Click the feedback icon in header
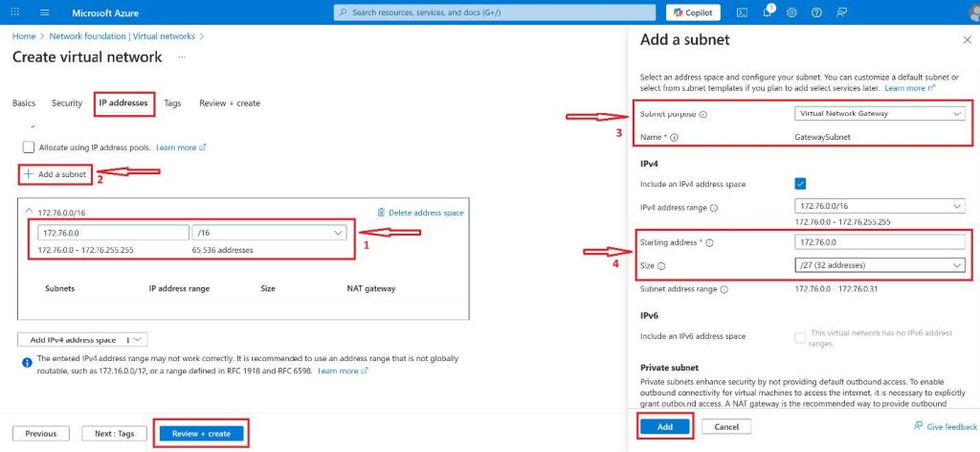Screen dimensions: 980x452 [x=841, y=12]
